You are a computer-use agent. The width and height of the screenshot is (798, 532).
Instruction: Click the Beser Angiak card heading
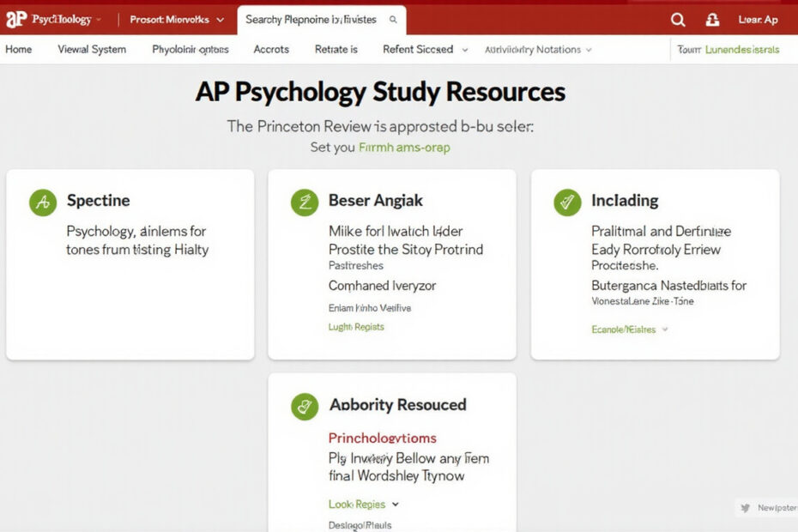click(x=376, y=201)
